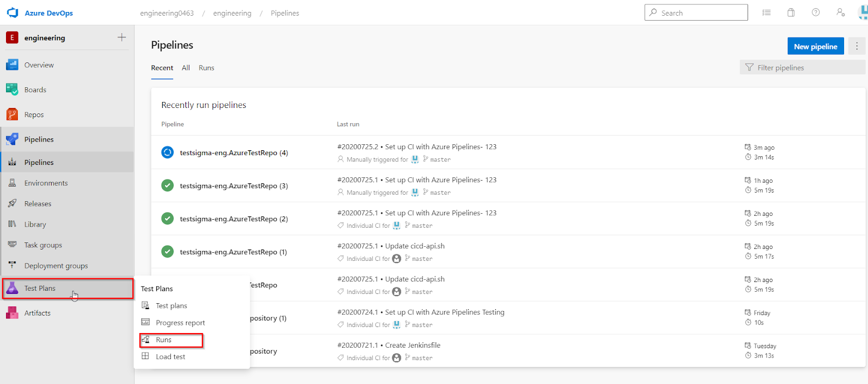Click the Filter pipelines field
Screen dimensions: 868x384
(802, 67)
